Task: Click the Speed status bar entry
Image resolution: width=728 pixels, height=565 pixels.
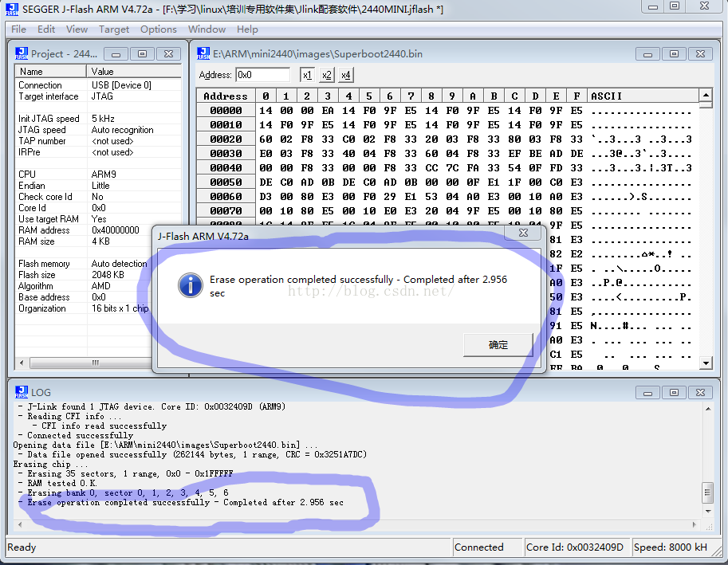Action: [x=671, y=547]
